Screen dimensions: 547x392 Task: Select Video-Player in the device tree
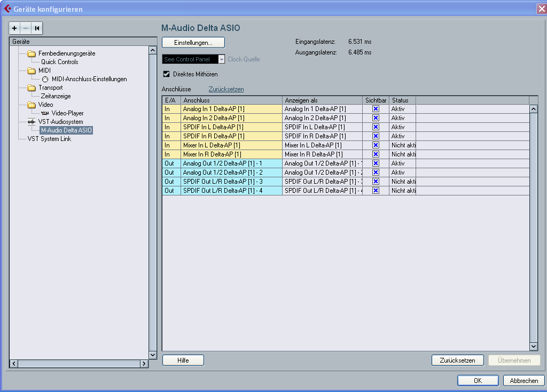tap(68, 113)
